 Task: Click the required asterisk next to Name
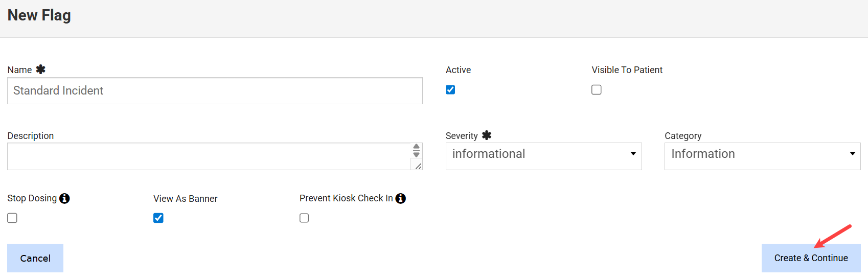click(41, 69)
